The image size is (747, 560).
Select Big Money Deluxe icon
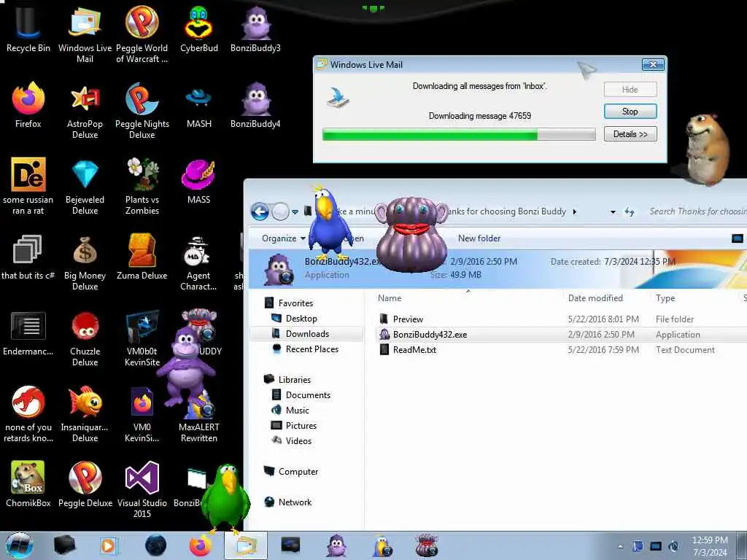coord(85,262)
